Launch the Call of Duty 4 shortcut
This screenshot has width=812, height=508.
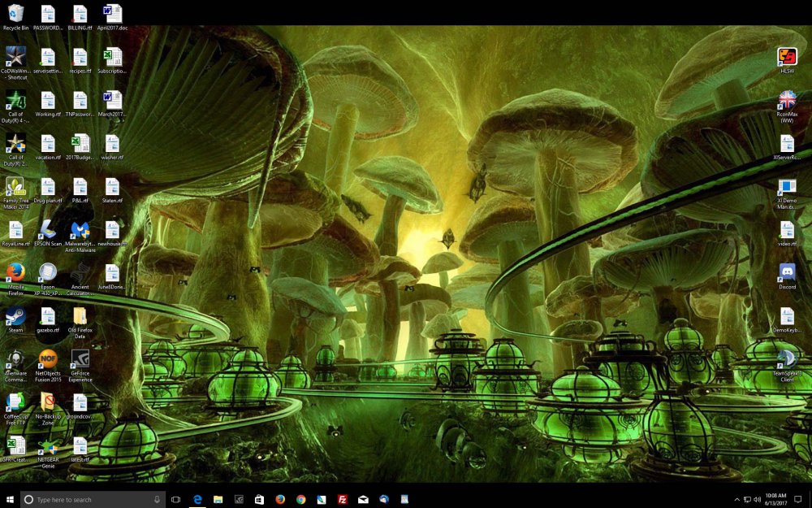tap(15, 104)
